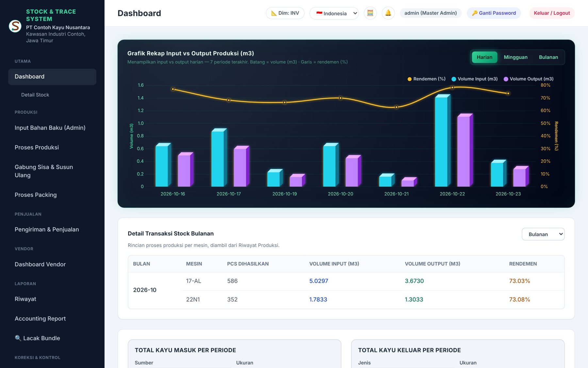Screen dimensions: 588x368
Task: Open the Indonesia language dropdown
Action: coord(334,13)
